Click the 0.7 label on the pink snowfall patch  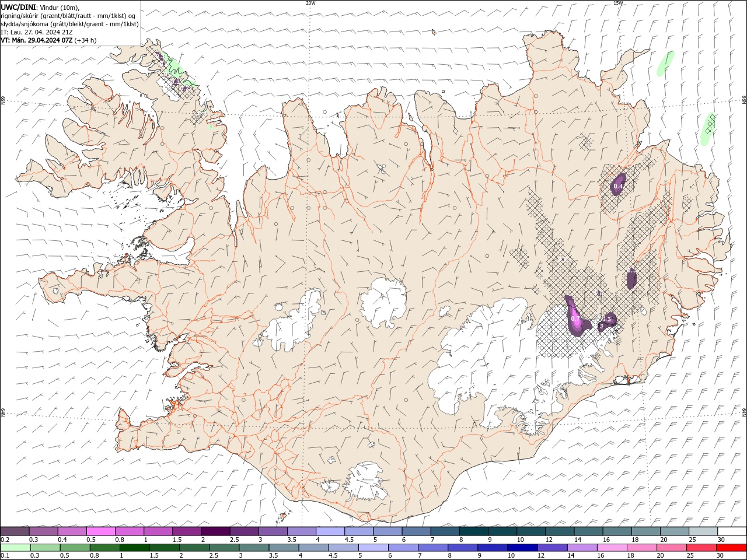(575, 319)
